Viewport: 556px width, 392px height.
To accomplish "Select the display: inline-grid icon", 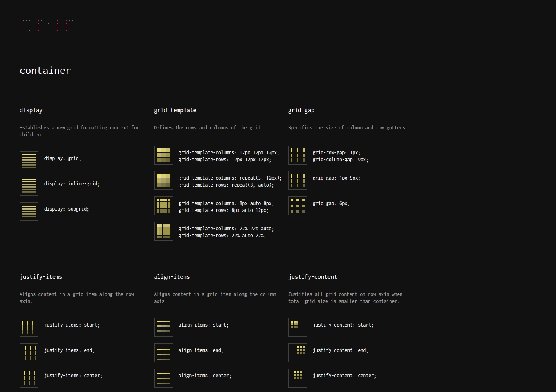I will tap(29, 186).
